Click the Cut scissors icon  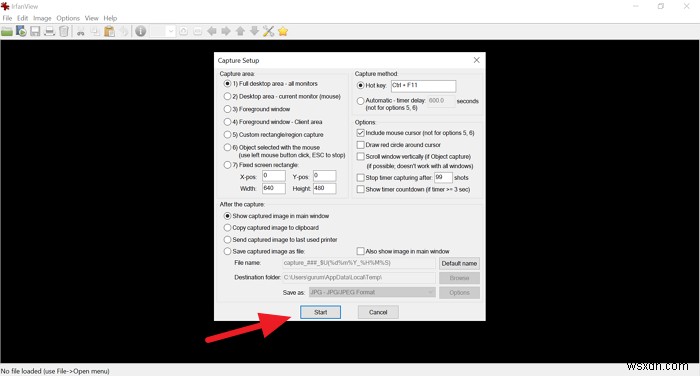click(81, 32)
